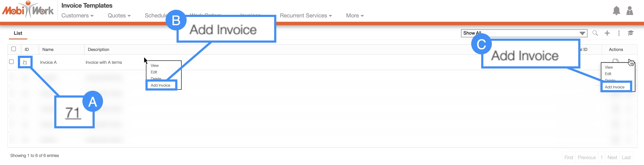This screenshot has height=165, width=644.
Task: Open the Quotes dropdown menu
Action: (119, 15)
